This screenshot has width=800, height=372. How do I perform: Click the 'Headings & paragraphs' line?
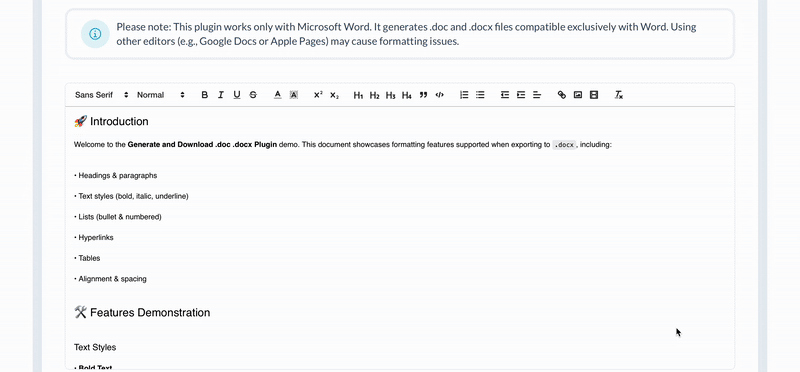click(x=115, y=176)
